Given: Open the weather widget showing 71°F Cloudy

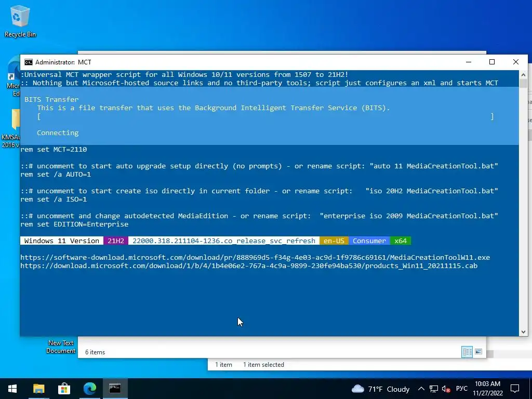Looking at the screenshot, I should tap(380, 389).
